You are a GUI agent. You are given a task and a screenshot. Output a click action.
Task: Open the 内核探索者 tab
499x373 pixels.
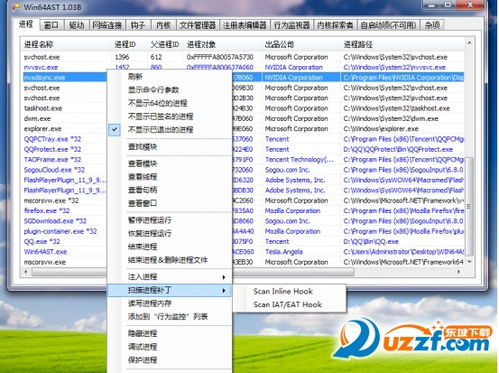pyautogui.click(x=335, y=25)
